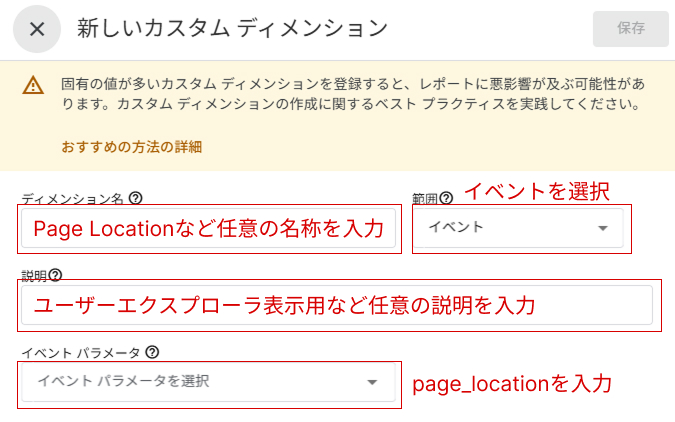Click the red page_locationを入力 annotation
Image resolution: width=675 pixels, height=422 pixels.
point(511,382)
